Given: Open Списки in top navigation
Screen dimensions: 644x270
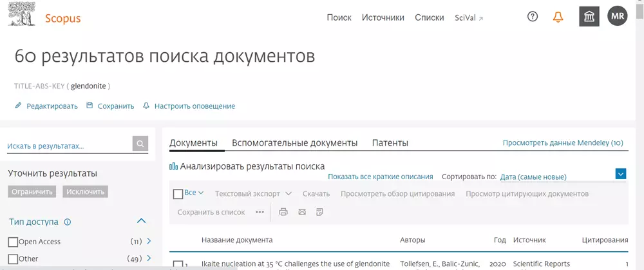Looking at the screenshot, I should [429, 17].
